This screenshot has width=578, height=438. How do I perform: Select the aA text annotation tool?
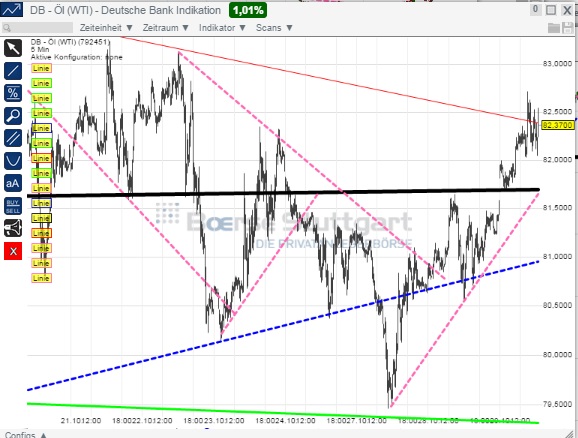(x=13, y=183)
